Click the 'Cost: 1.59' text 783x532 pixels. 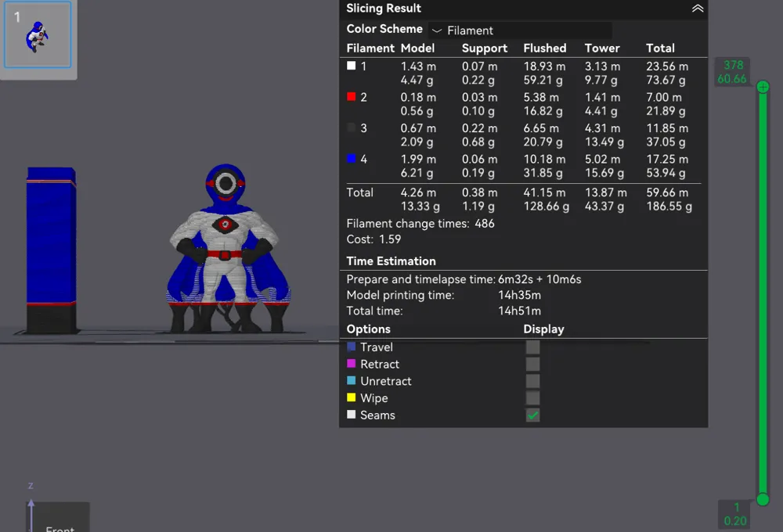(x=373, y=239)
